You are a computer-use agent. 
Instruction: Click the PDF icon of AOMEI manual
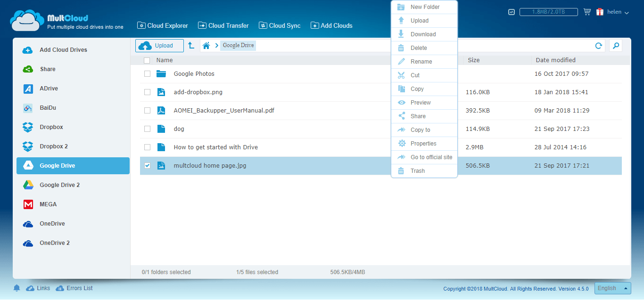tap(162, 110)
